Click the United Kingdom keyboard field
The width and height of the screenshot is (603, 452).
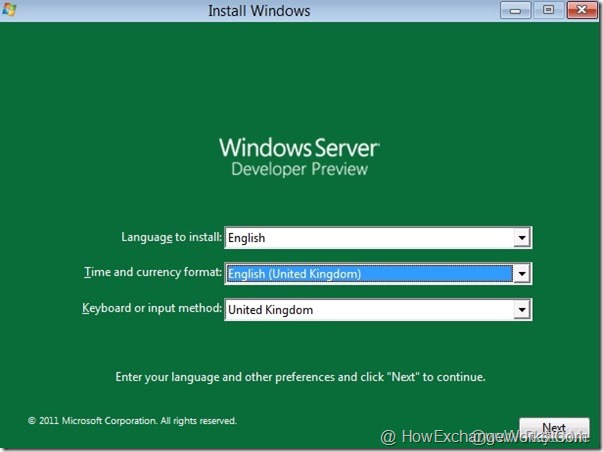378,310
